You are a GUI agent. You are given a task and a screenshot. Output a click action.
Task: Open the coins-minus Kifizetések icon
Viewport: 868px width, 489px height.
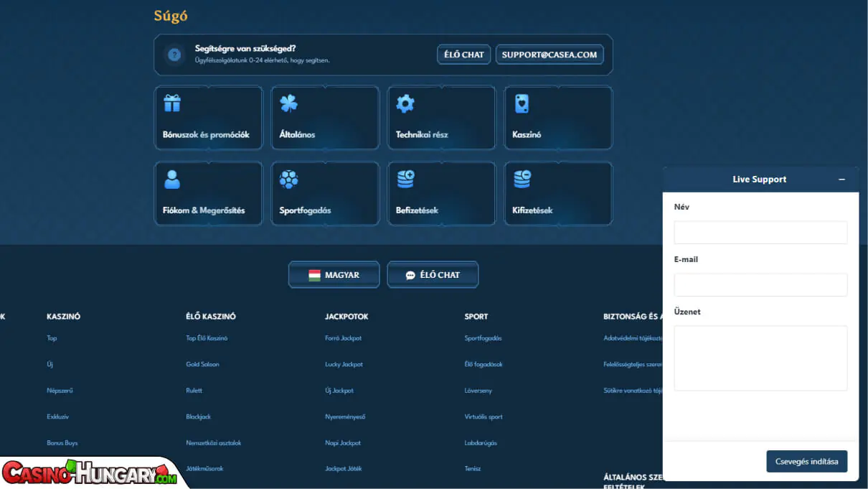pos(522,180)
